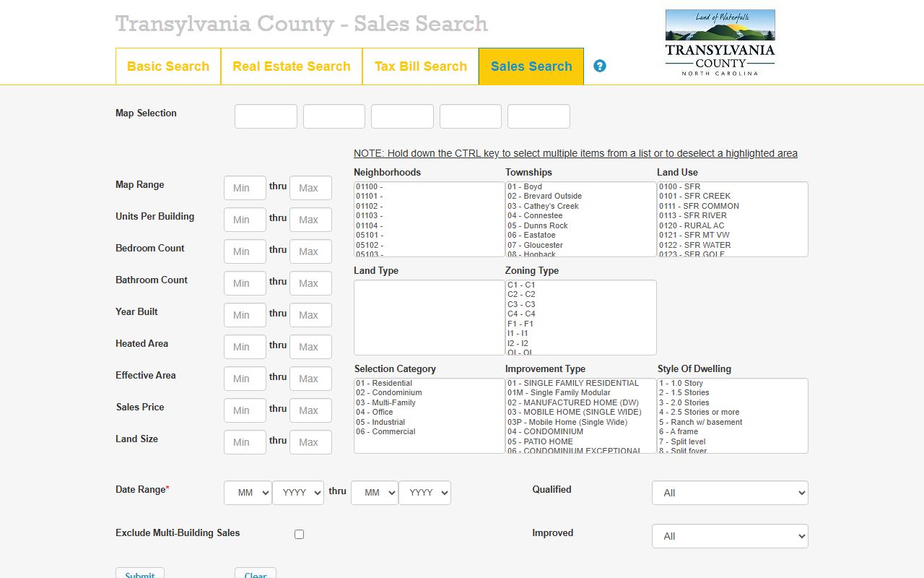The height and width of the screenshot is (578, 924).
Task: Select the Sales Search tab
Action: 531,66
